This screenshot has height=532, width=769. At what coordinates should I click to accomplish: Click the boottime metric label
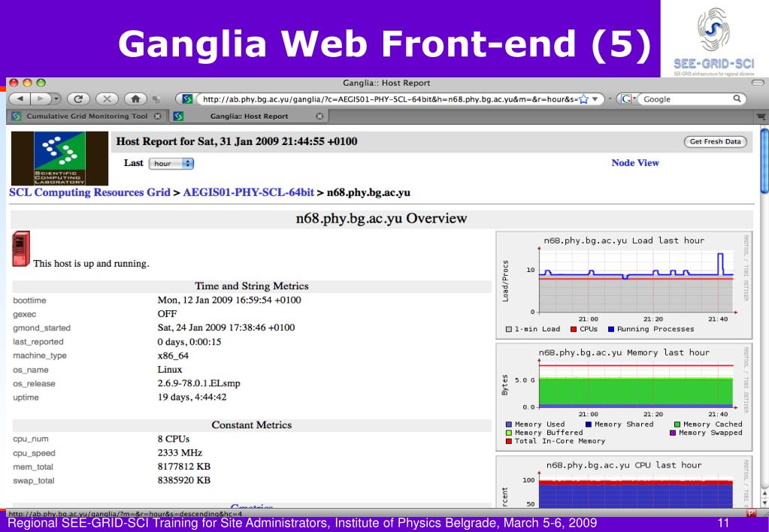[29, 301]
